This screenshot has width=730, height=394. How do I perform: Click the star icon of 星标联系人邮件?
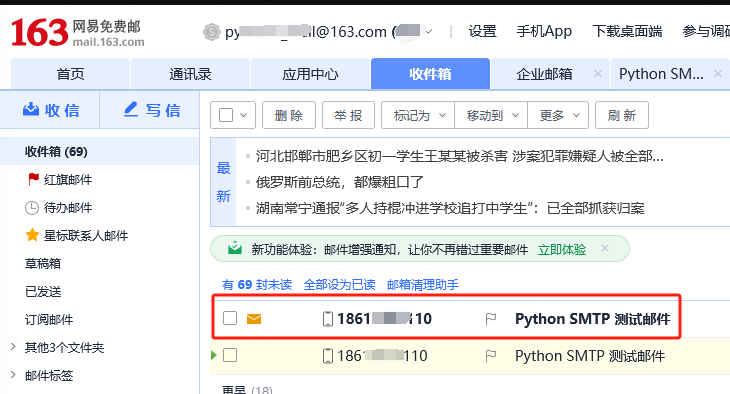(x=32, y=235)
